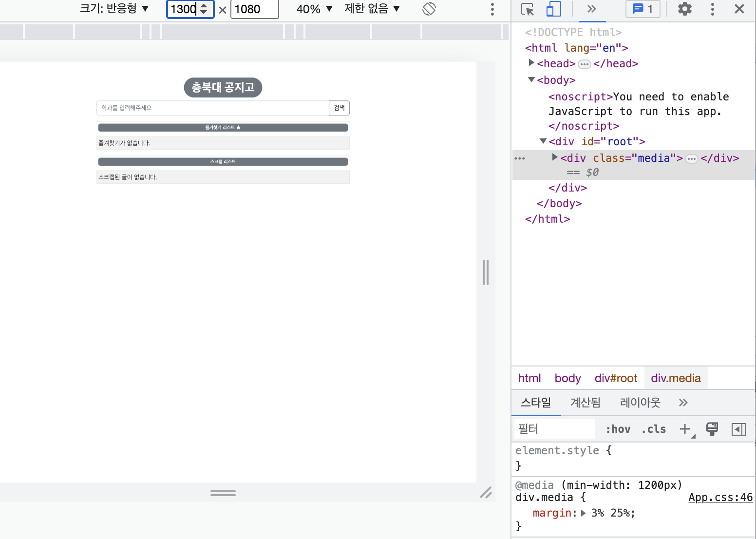Screen dimensions: 756x539
Task: Select the <!DOCTYPE html> line
Action: [x=573, y=32]
